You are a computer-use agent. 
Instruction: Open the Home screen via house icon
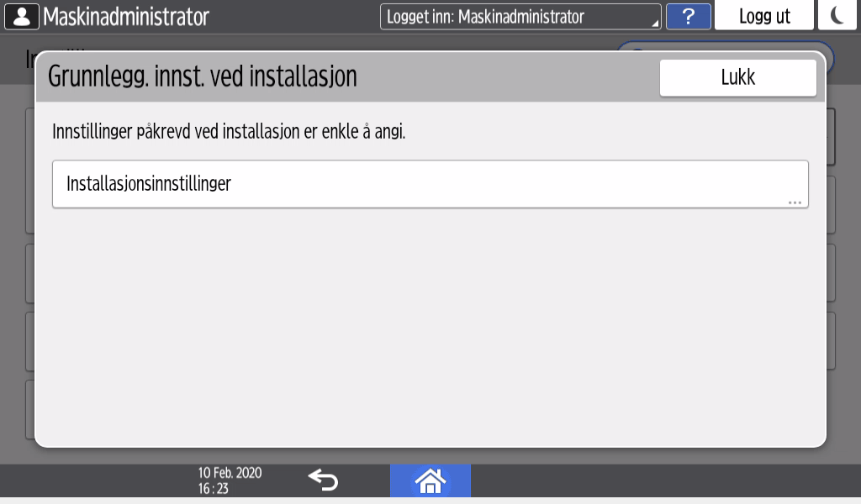tap(430, 480)
